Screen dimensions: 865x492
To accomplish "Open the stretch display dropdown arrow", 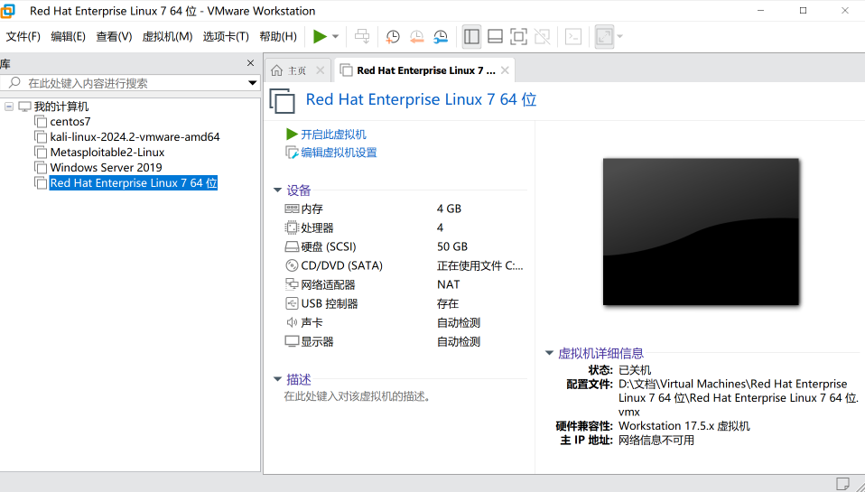I will coord(620,37).
